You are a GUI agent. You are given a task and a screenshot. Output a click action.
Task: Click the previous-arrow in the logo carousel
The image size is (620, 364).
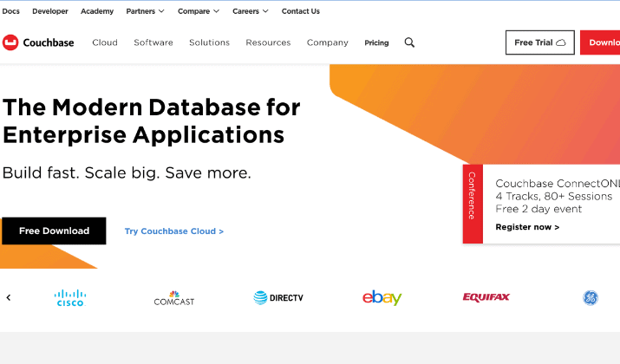click(x=9, y=297)
